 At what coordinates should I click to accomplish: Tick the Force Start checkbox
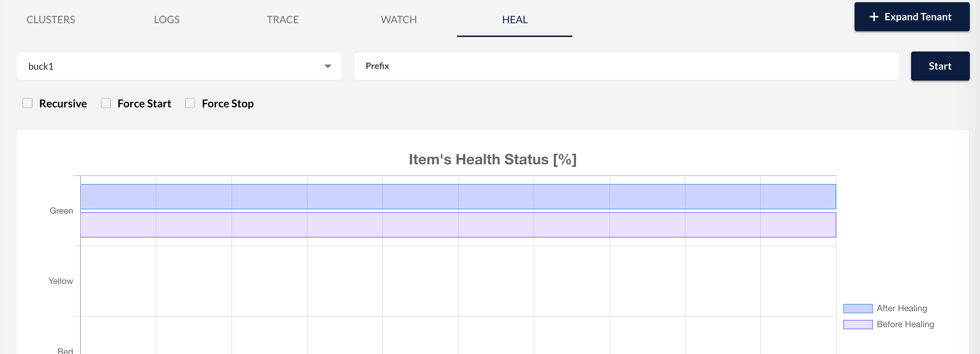[106, 103]
